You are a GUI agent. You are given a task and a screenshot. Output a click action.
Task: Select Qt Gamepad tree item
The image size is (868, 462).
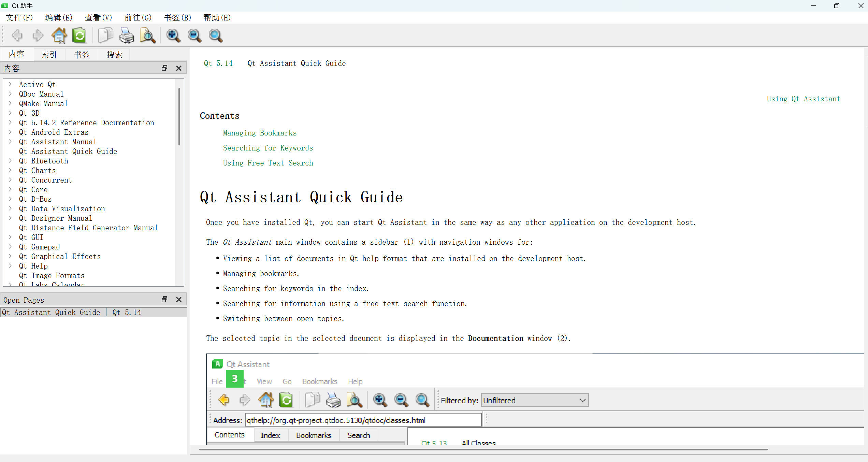(39, 247)
